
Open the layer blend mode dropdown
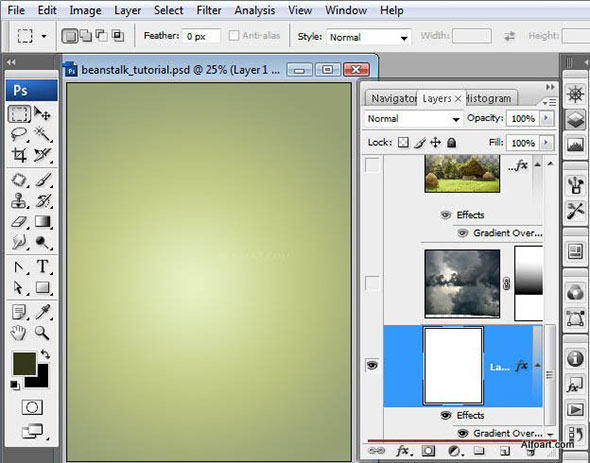[x=413, y=119]
